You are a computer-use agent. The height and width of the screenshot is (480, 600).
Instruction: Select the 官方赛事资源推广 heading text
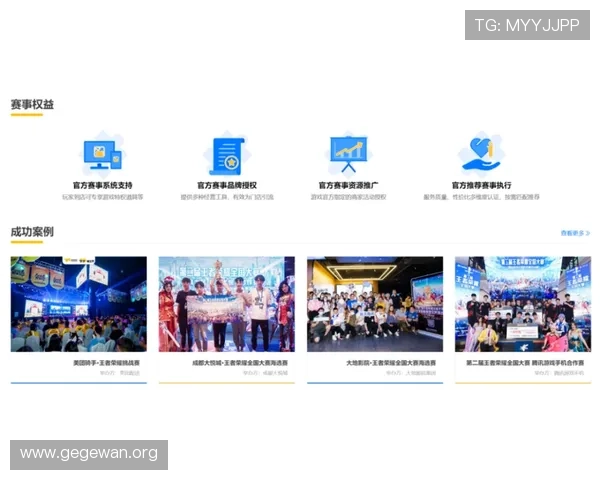tap(348, 185)
